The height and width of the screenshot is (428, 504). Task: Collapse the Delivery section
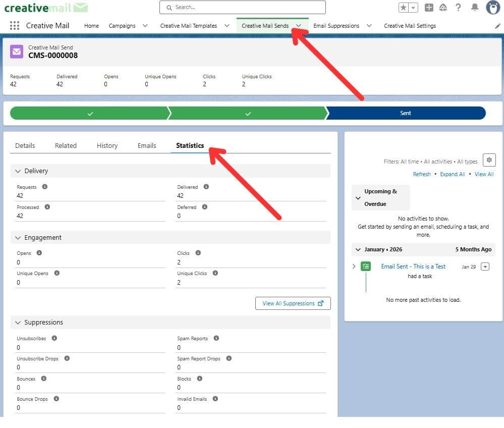(x=18, y=171)
